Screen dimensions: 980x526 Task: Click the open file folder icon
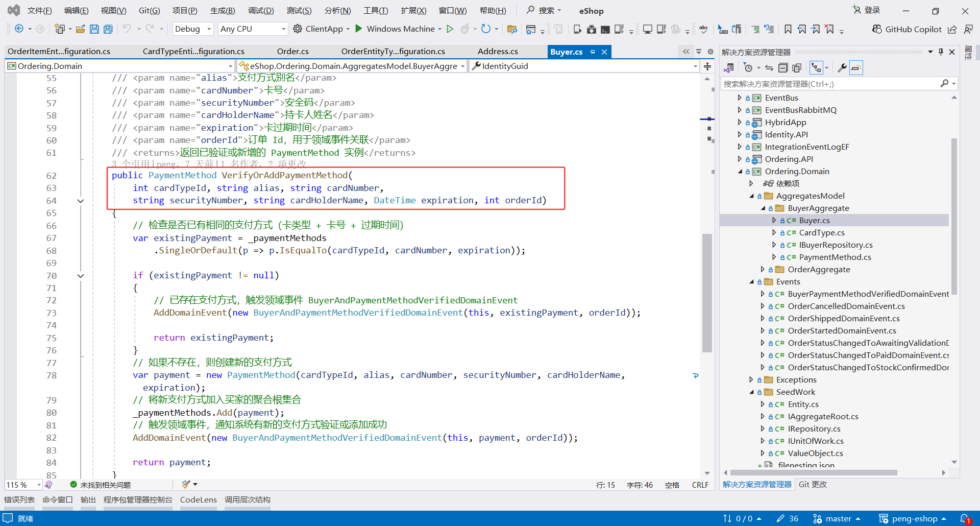tap(80, 29)
